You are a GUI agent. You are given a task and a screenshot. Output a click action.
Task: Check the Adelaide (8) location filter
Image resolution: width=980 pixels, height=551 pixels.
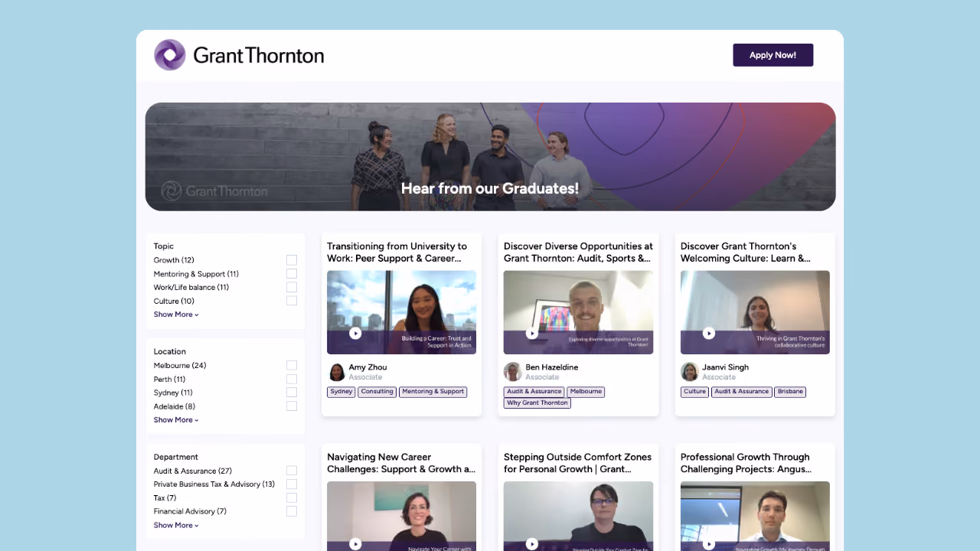pyautogui.click(x=292, y=406)
